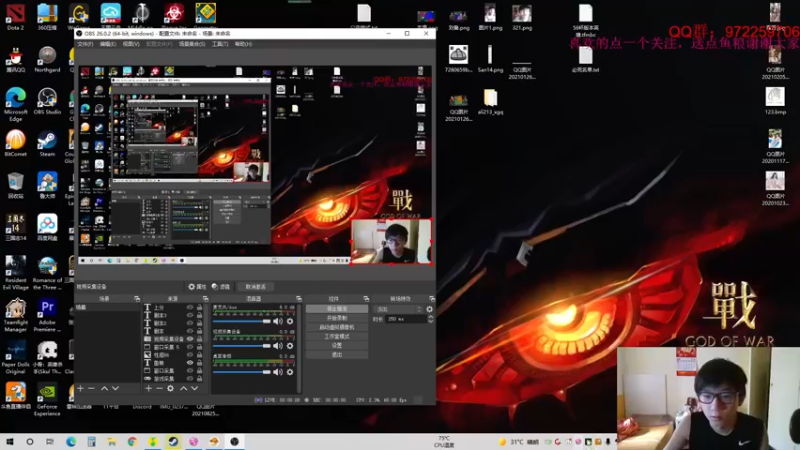Click the 麦克风/Aux volume slider
Screen dimensions: 800x450
[242, 321]
